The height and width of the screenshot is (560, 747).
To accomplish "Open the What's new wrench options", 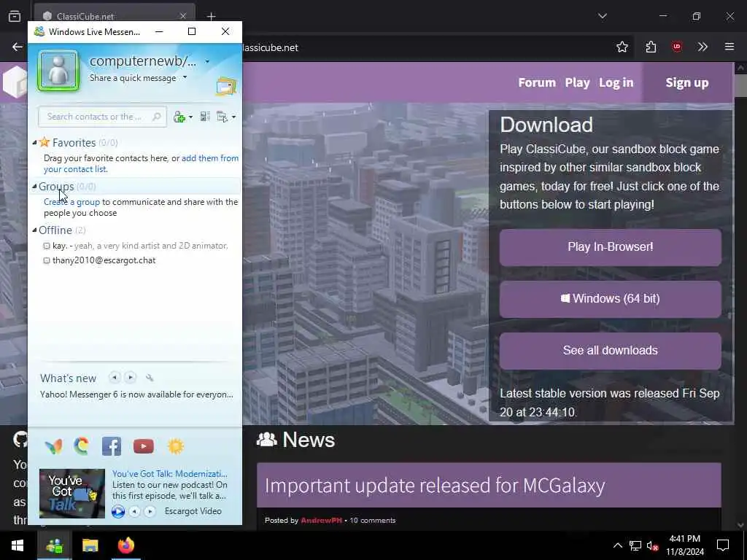I will [x=150, y=378].
